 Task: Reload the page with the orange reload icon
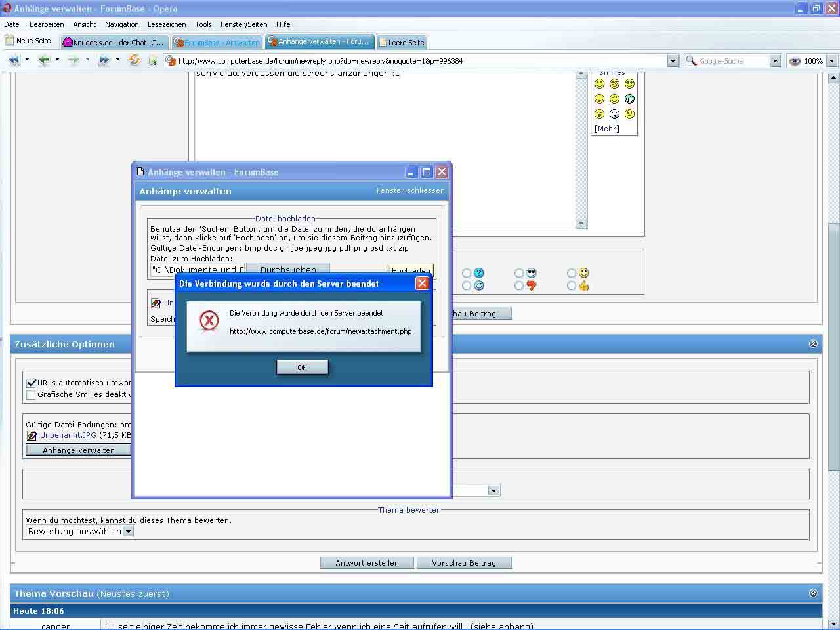pyautogui.click(x=135, y=60)
